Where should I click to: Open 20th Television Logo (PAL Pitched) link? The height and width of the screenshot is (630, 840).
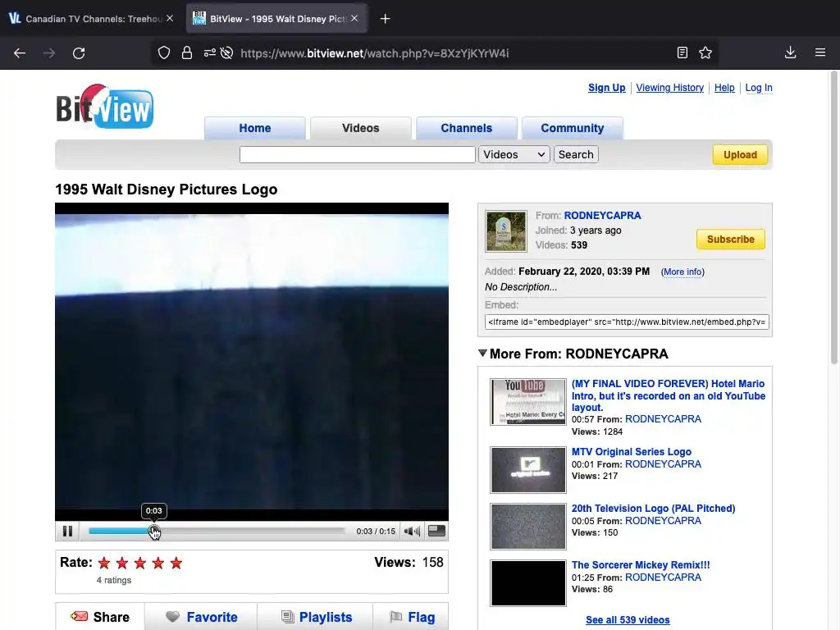coord(653,509)
